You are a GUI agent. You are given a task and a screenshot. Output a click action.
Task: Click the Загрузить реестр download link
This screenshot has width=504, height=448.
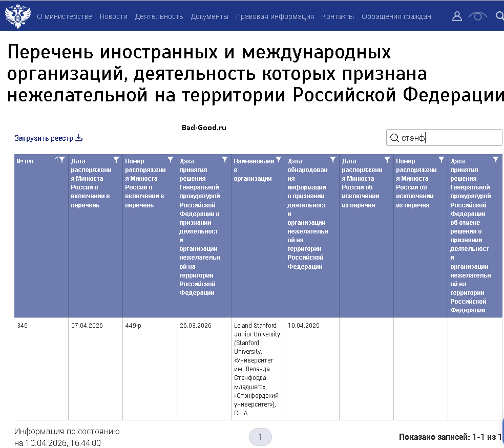click(48, 138)
